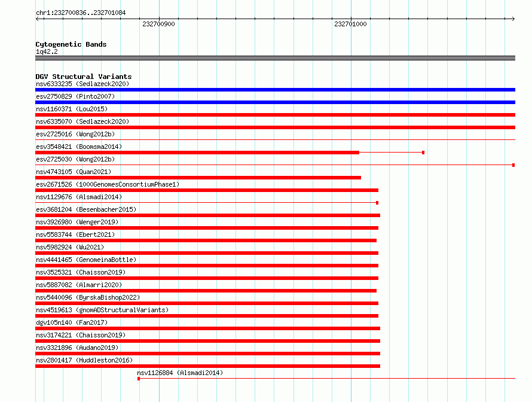Click nsv3525321 (Chaisson2019) label
The image size is (532, 402).
click(81, 272)
